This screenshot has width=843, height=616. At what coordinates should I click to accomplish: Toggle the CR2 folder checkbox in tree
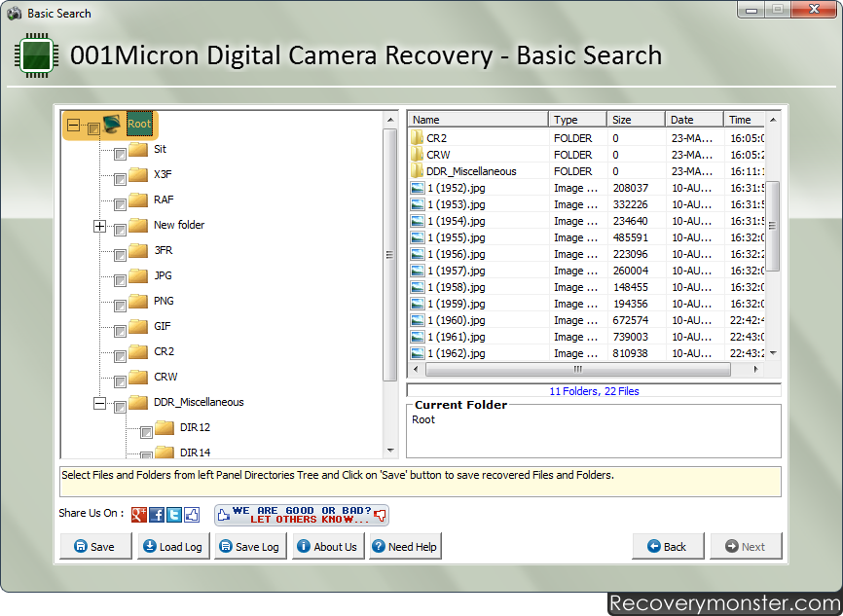[120, 356]
